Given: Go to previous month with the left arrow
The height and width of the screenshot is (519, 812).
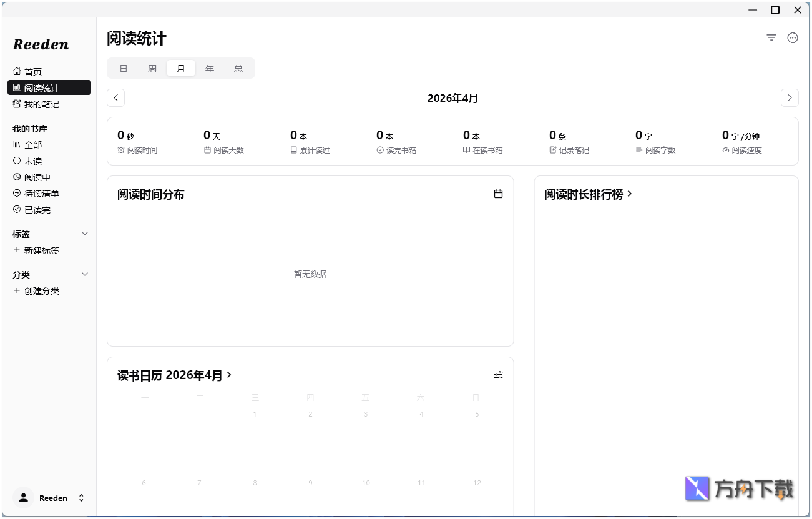Looking at the screenshot, I should tap(115, 97).
